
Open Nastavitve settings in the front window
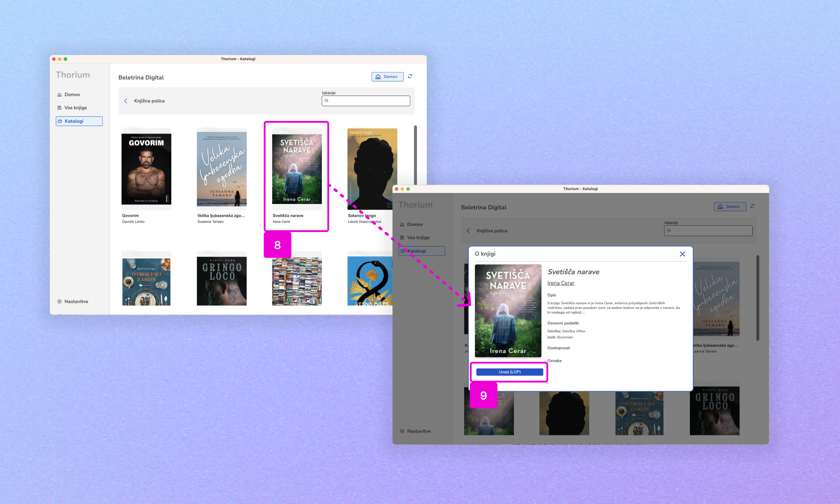415,431
